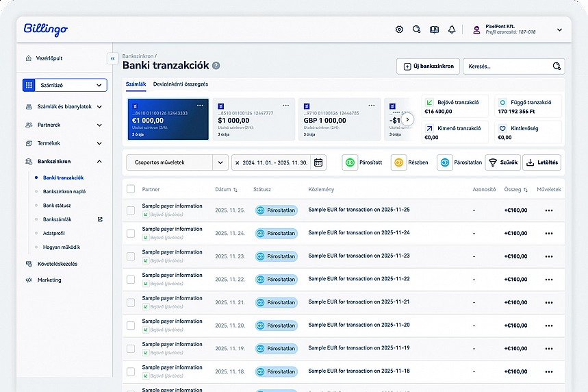Show next bank account cards arrow
The width and height of the screenshot is (588, 392).
pyautogui.click(x=407, y=119)
